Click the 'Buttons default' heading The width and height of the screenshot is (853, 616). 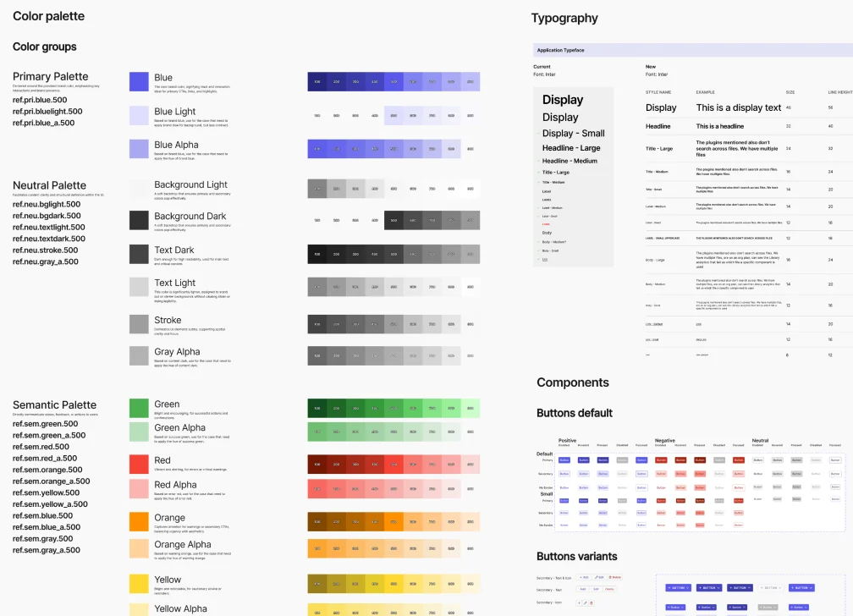point(575,413)
